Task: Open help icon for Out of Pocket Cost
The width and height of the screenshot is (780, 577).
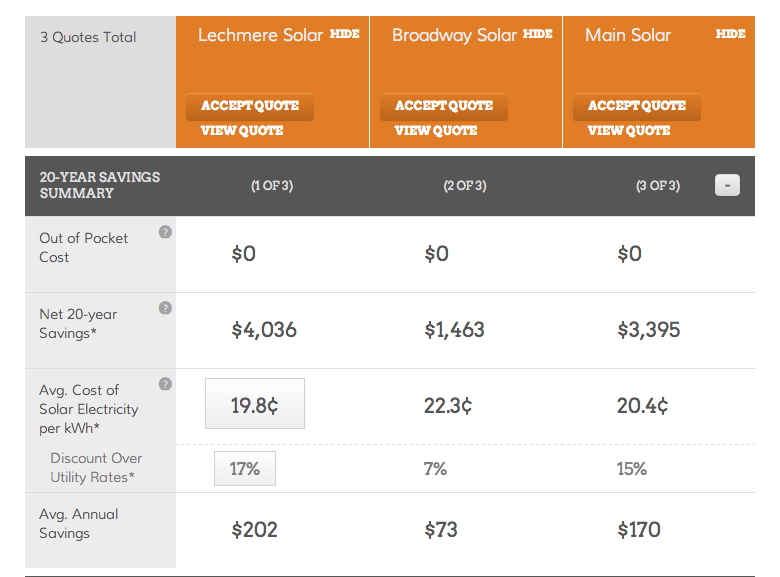Action: pyautogui.click(x=165, y=232)
